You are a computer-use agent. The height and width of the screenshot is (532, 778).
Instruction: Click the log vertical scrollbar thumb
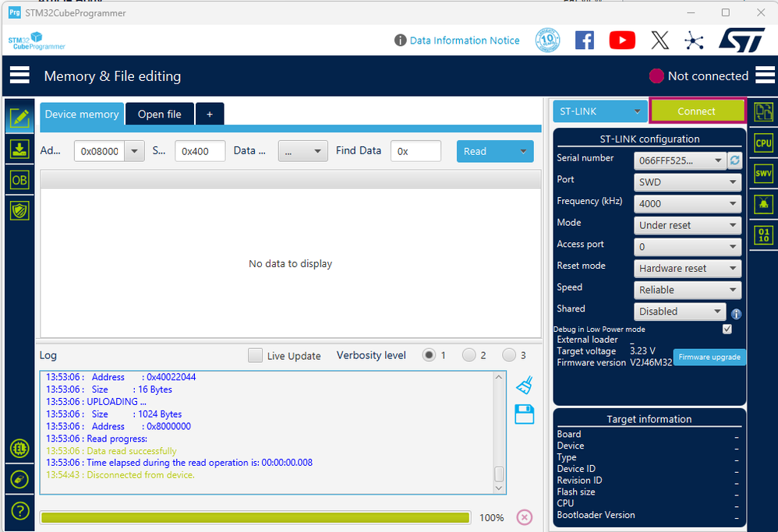pyautogui.click(x=499, y=474)
